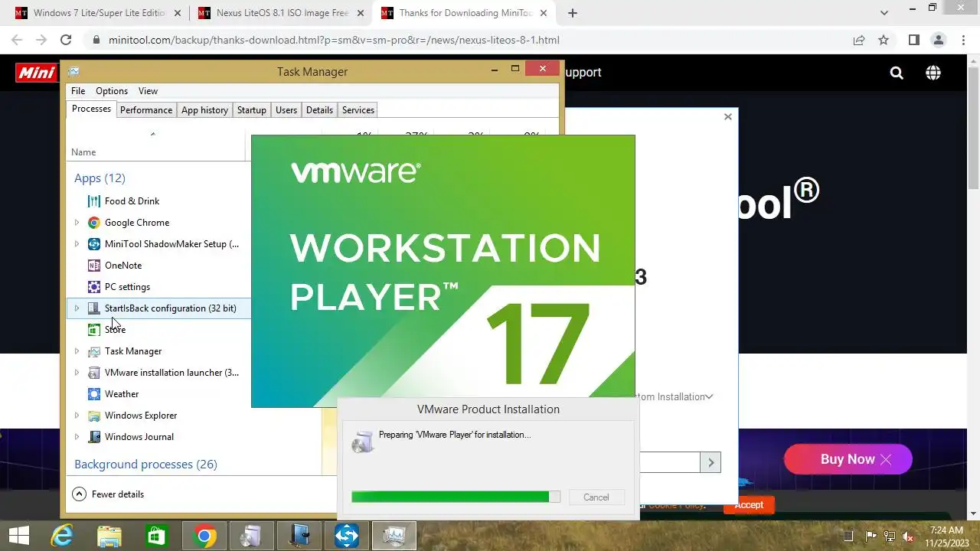Click the volume icon in system tray
Viewport: 980px width, 551px height.
(x=908, y=536)
